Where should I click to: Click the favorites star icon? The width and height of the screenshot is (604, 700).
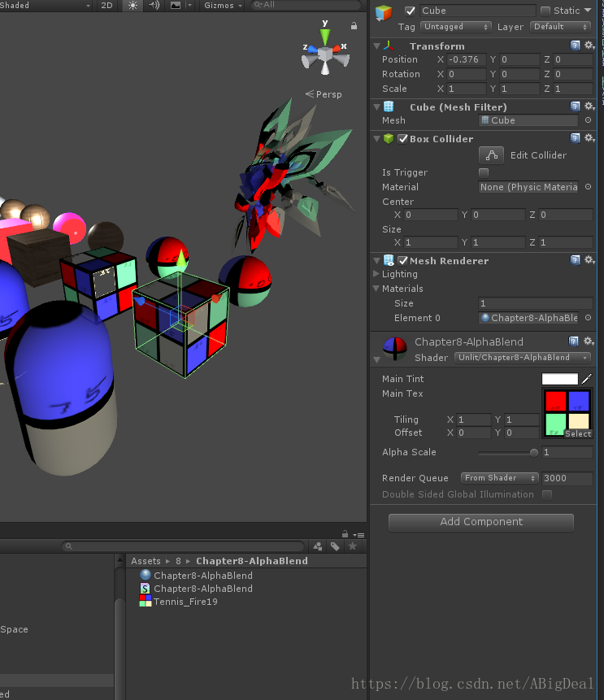tap(353, 546)
